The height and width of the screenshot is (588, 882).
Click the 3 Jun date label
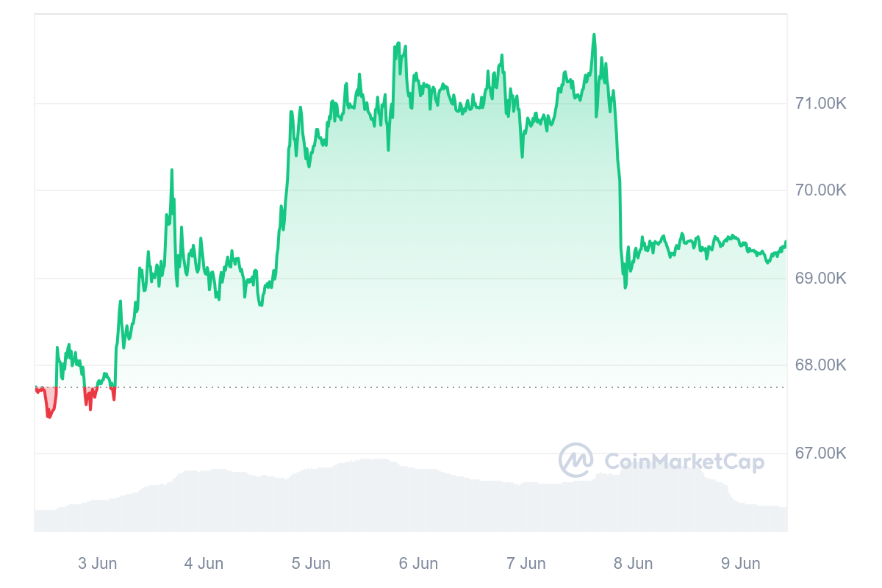(x=98, y=564)
